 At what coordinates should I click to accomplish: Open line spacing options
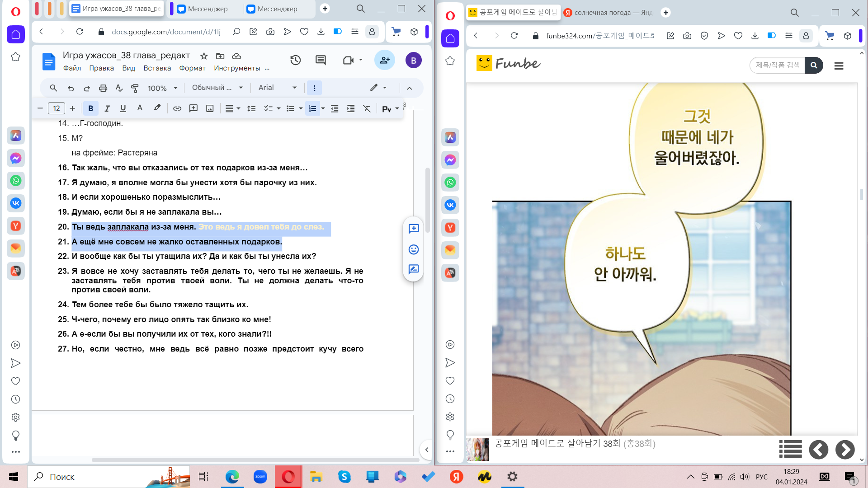pos(251,108)
